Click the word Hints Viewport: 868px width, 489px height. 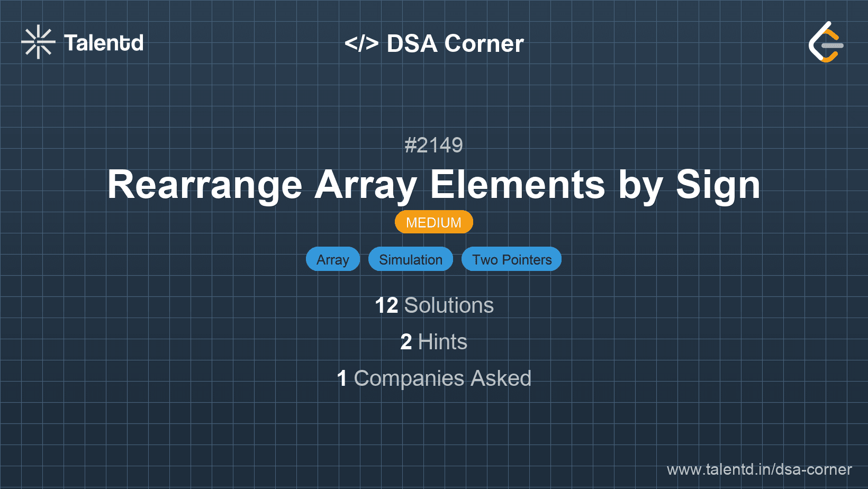click(442, 342)
